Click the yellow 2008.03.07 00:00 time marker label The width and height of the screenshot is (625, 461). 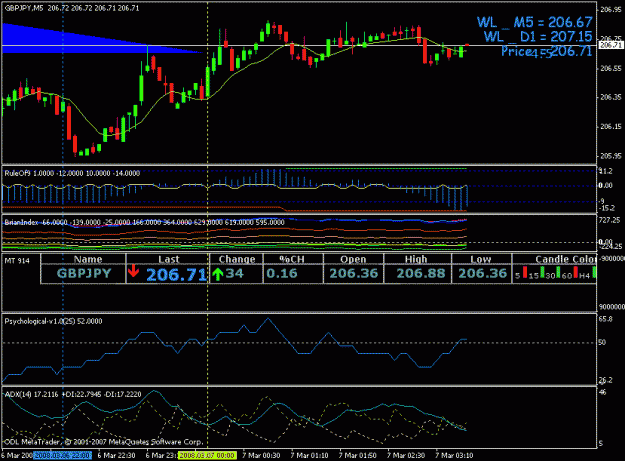[x=207, y=455]
